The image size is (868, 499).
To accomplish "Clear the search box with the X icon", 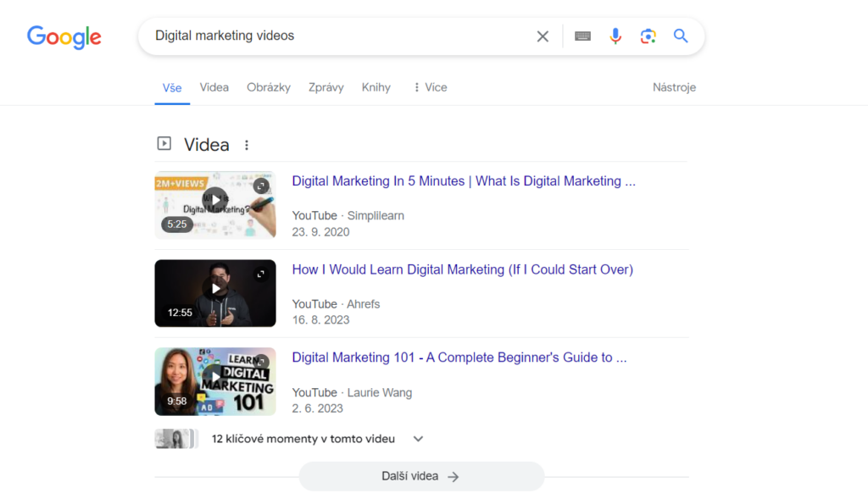I will point(542,36).
